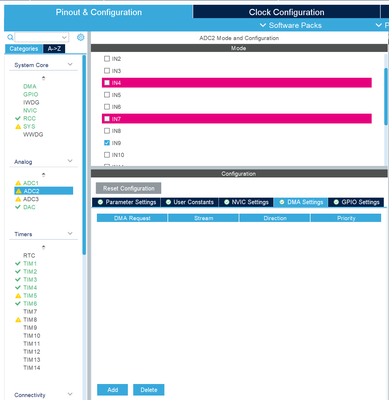
Task: Enable the IN8 checkbox
Action: point(107,131)
